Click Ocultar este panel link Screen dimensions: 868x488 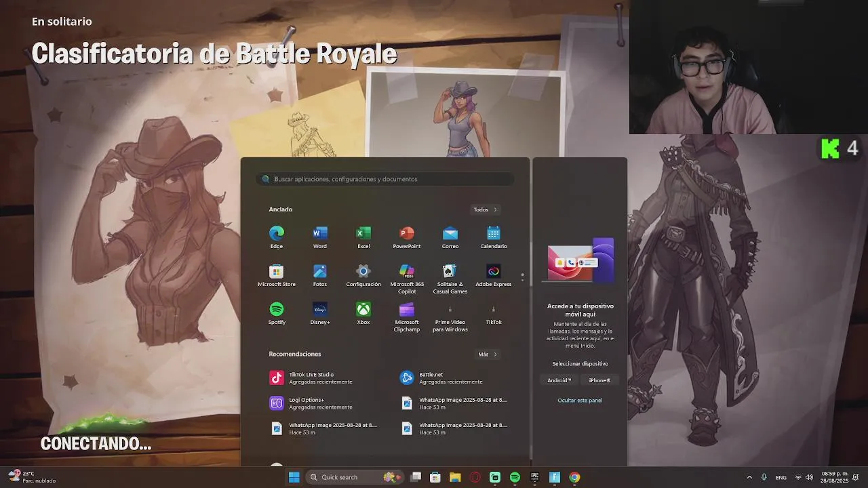[x=580, y=401]
